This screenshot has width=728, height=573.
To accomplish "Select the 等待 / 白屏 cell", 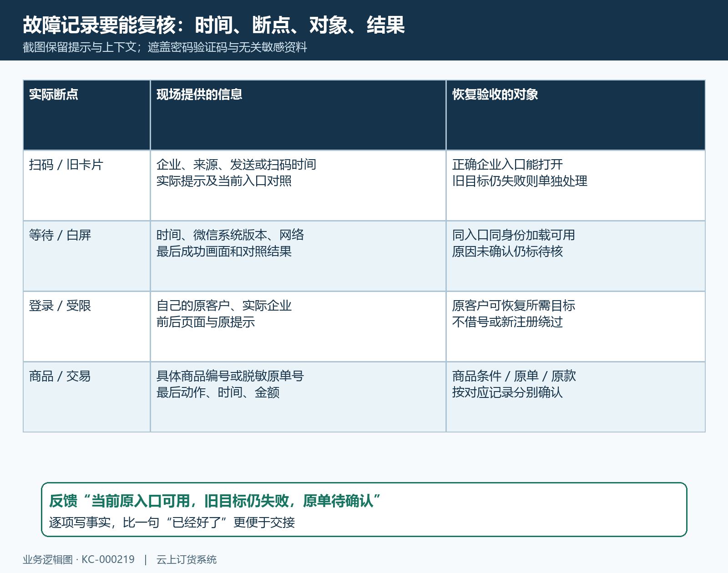I will [86, 256].
